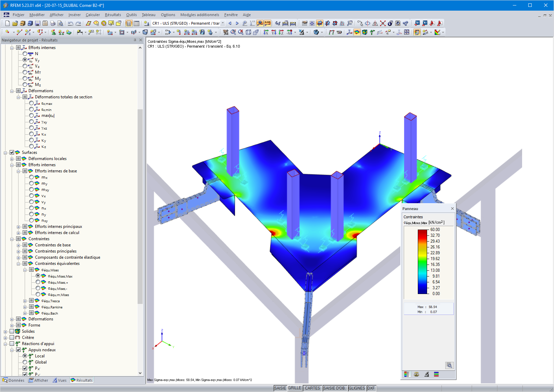Expand Efforts internes principaux node
This screenshot has height=392, width=554.
(19, 227)
